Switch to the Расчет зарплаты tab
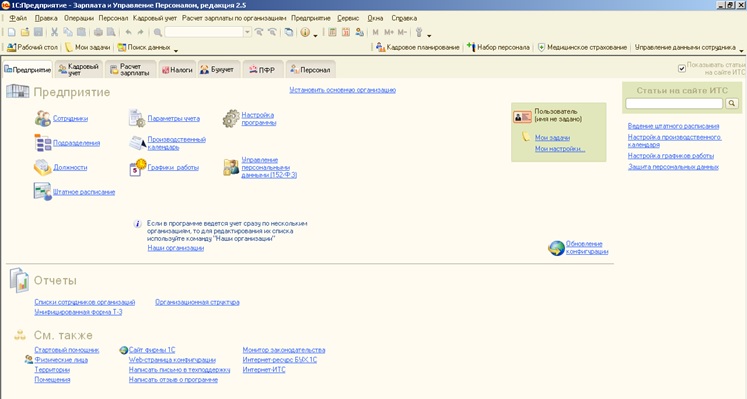The height and width of the screenshot is (399, 747). [x=131, y=70]
